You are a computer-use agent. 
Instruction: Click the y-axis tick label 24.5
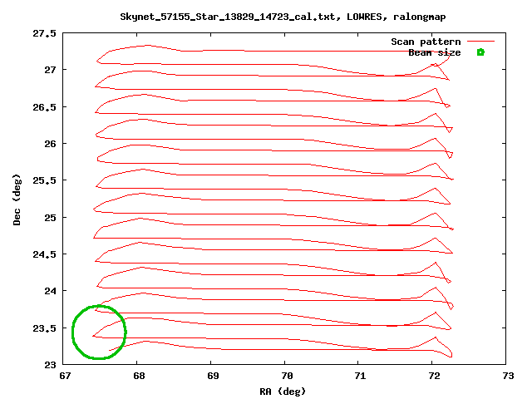[x=44, y=254]
